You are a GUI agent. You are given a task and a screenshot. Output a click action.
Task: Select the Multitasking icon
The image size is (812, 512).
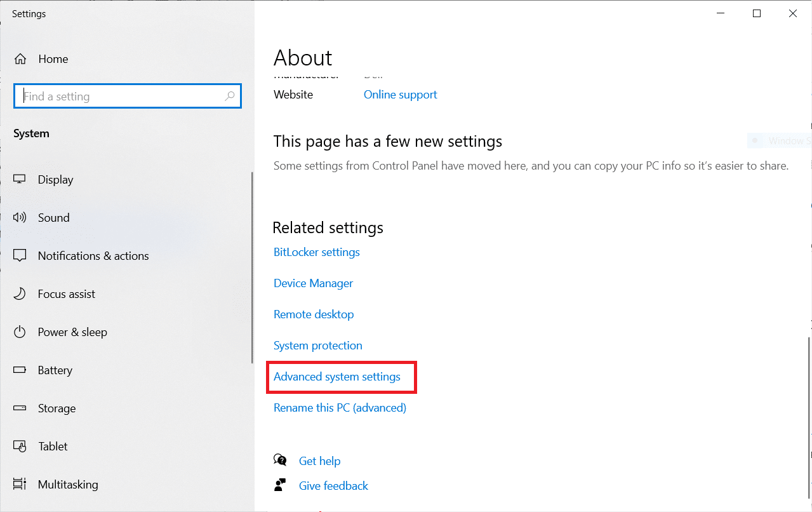pos(20,485)
